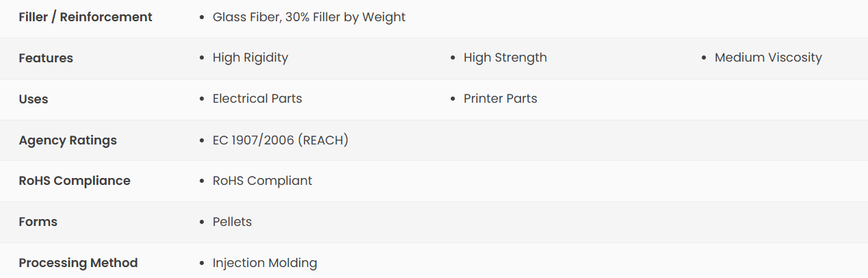The image size is (868, 278).
Task: Click the Filler / Reinforcement row label
Action: (x=86, y=17)
